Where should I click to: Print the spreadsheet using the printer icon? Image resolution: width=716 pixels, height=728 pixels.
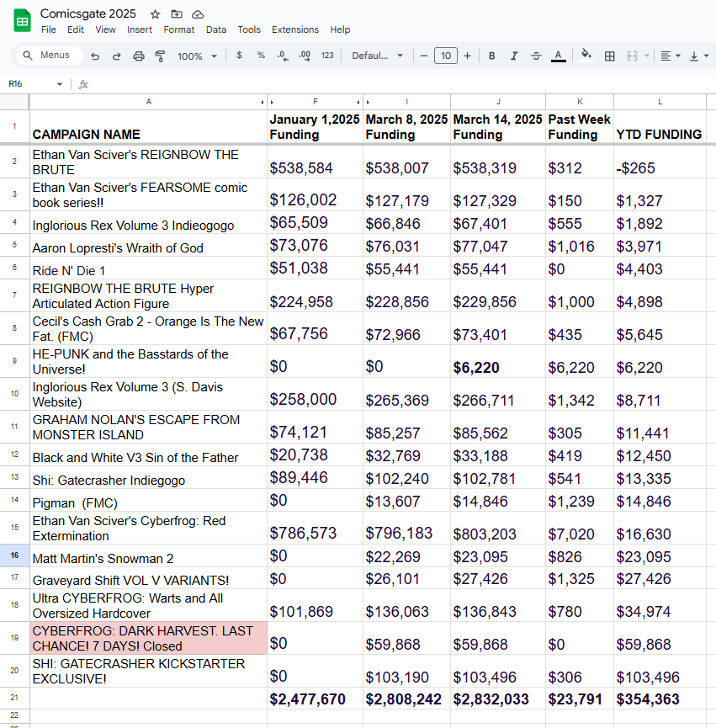tap(139, 56)
